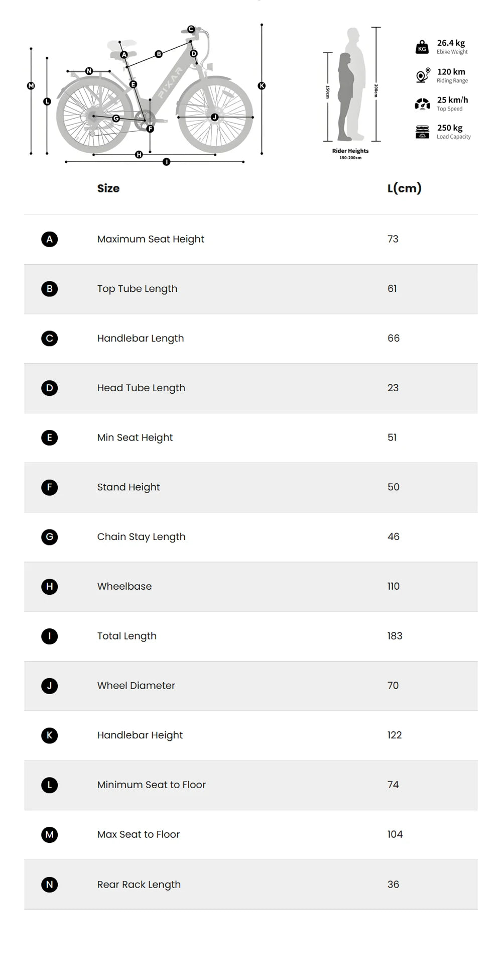Click the Size column header
Image resolution: width=502 pixels, height=980 pixels.
108,188
